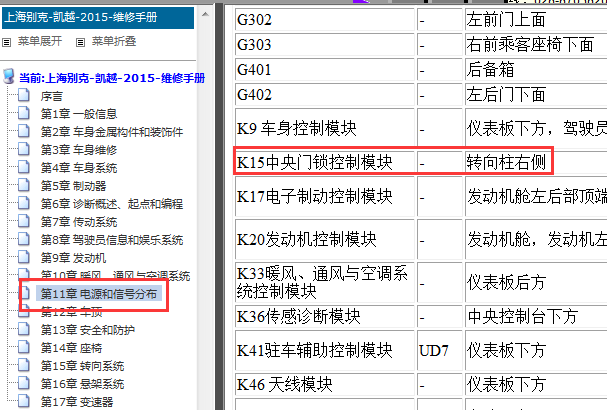Viewport: 607px width, 410px height.
Task: Open 第1章 一般信息 chapter
Action: pos(79,114)
